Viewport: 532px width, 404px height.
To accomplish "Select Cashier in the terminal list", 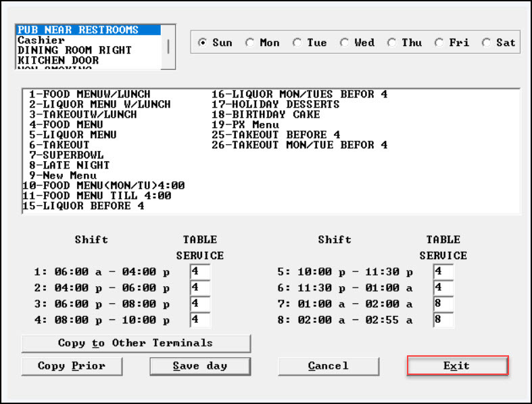I will tap(41, 40).
